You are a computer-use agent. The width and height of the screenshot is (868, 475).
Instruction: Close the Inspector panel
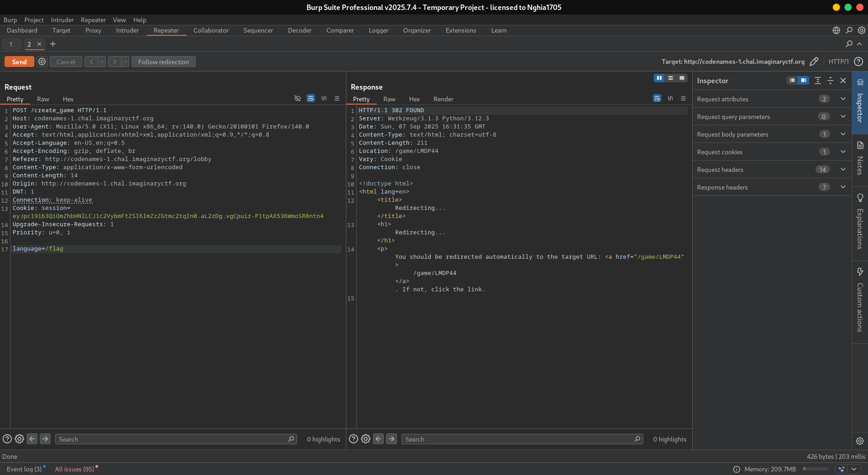click(843, 81)
